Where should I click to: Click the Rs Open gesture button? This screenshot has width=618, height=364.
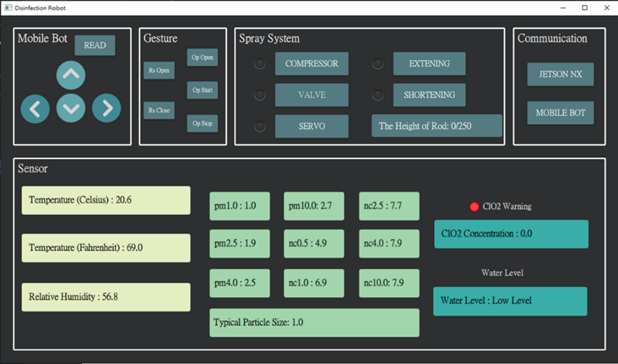click(159, 71)
